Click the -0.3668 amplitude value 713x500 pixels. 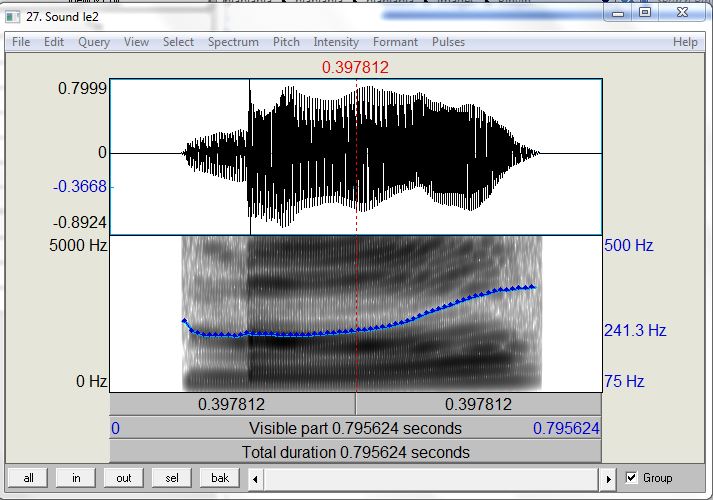coord(80,186)
